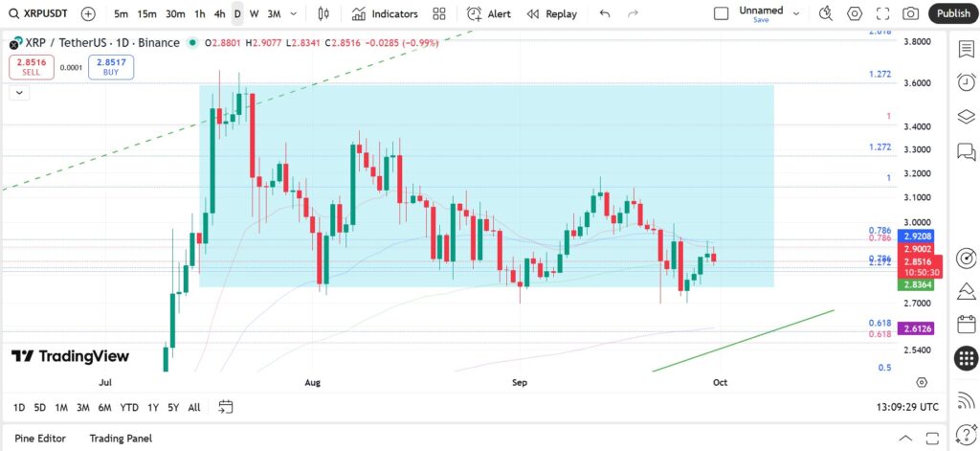Open the layout grid templates icon
Viewport: 980px width, 451px height.
pyautogui.click(x=439, y=13)
